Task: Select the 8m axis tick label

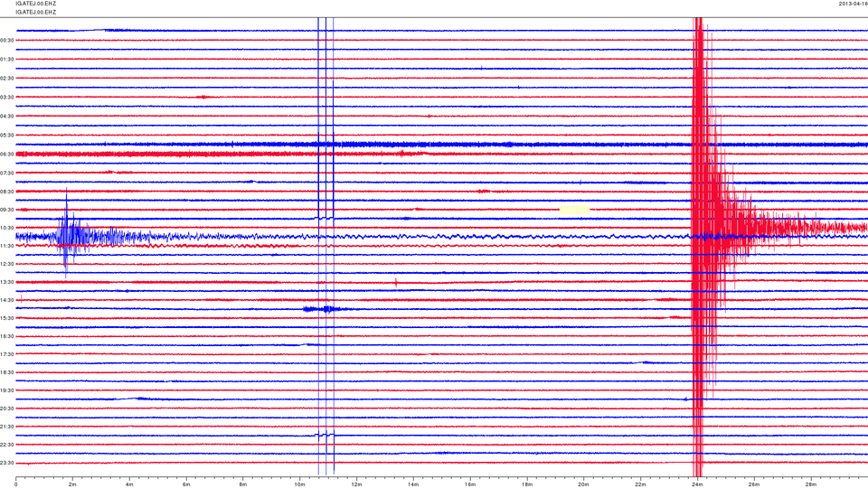Action: (x=243, y=484)
